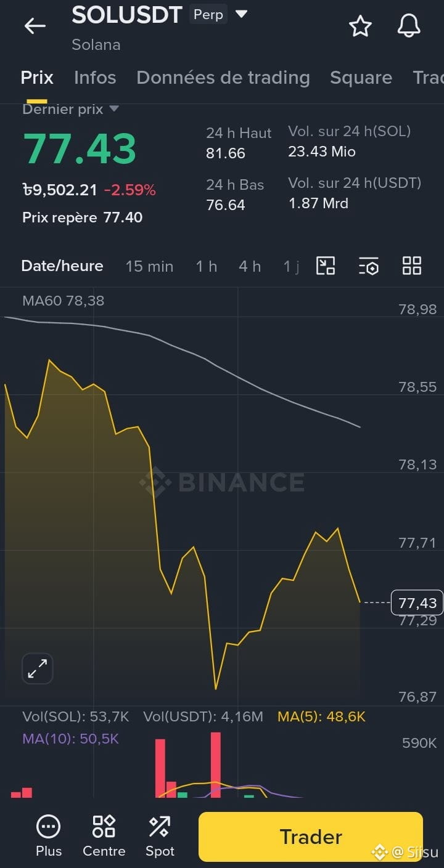The height and width of the screenshot is (868, 444).
Task: Tap the Solana subtitle
Action: 96,45
